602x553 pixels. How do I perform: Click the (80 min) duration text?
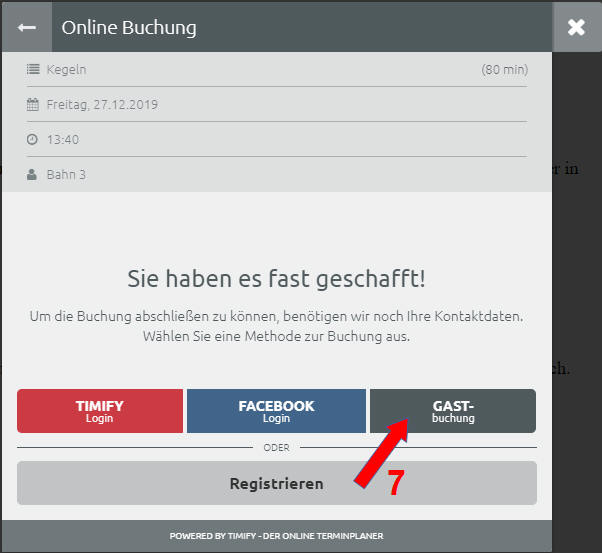pos(505,70)
